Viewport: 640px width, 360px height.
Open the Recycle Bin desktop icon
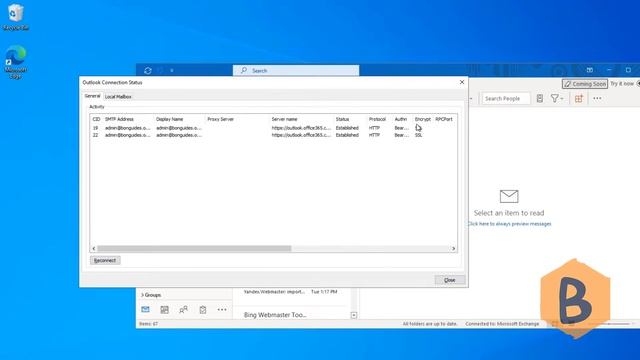pyautogui.click(x=16, y=17)
